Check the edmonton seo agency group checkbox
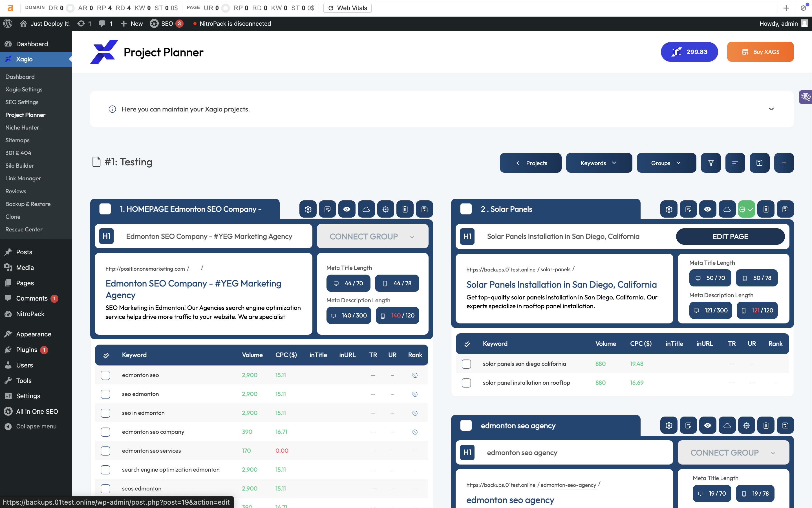812x508 pixels. [466, 426]
